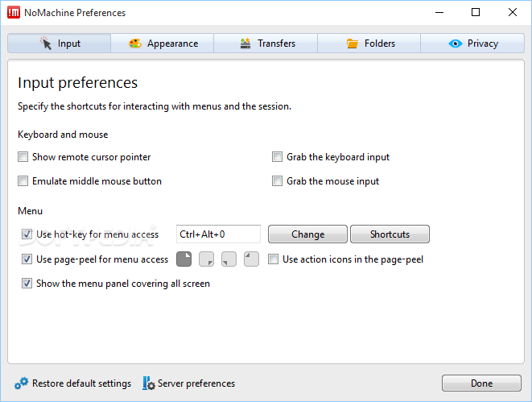Click the Transfers tab upload icon
The height and width of the screenshot is (402, 532).
[x=245, y=44]
